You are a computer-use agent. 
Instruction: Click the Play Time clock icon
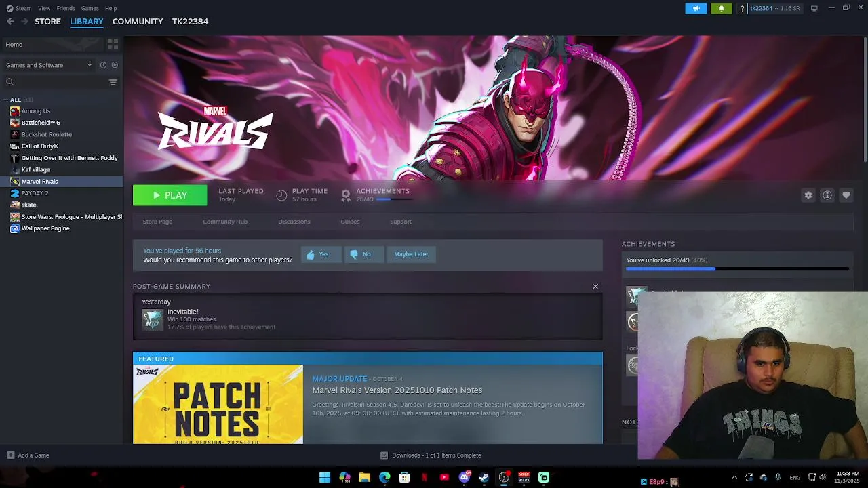pyautogui.click(x=281, y=195)
